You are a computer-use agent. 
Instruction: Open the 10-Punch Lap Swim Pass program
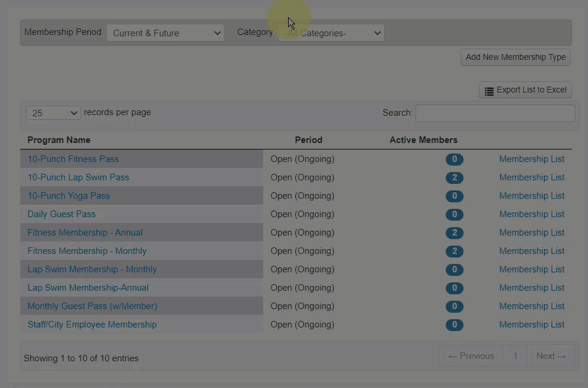pos(78,177)
